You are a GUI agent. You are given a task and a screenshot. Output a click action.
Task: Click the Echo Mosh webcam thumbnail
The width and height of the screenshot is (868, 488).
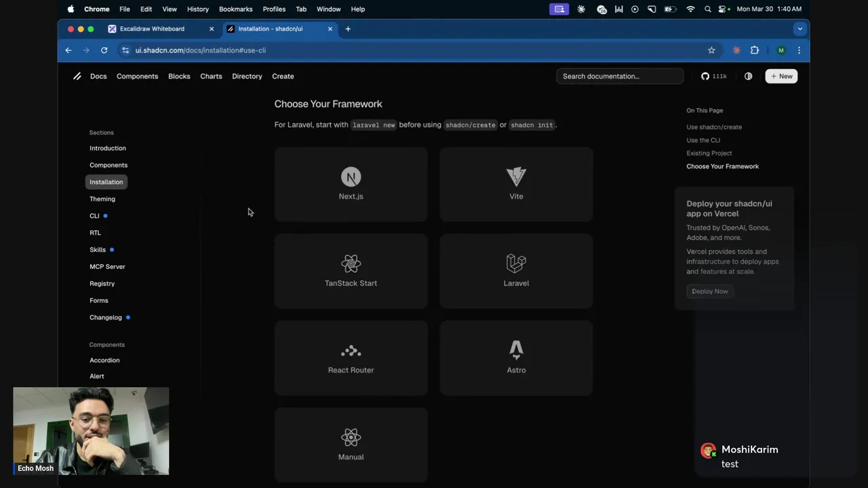[91, 431]
